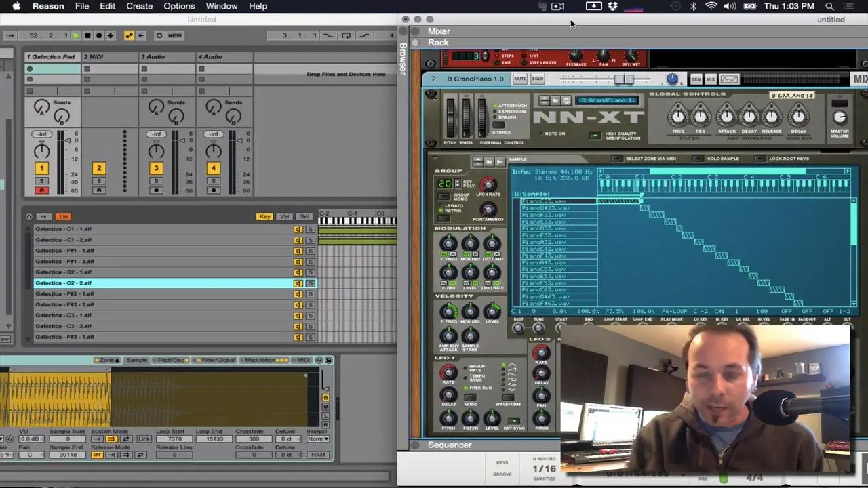
Task: Click the record button in Ableton transport
Action: point(99,35)
